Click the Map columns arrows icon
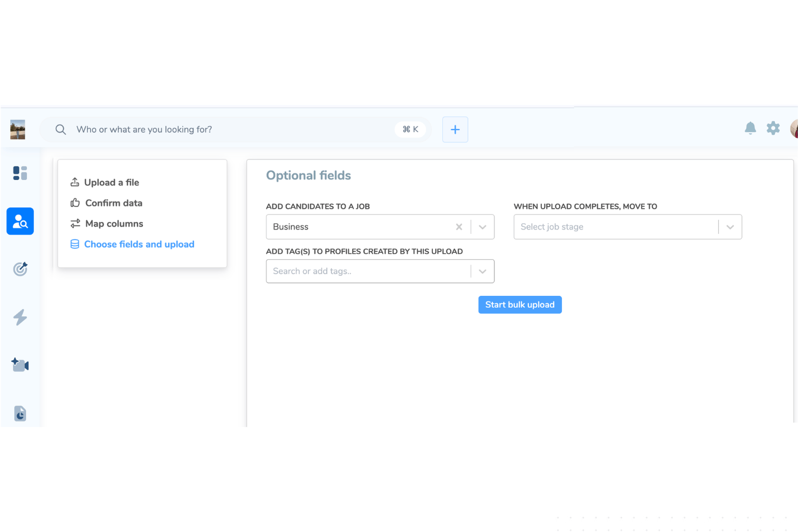Viewport: 798px width, 532px height. tap(75, 223)
